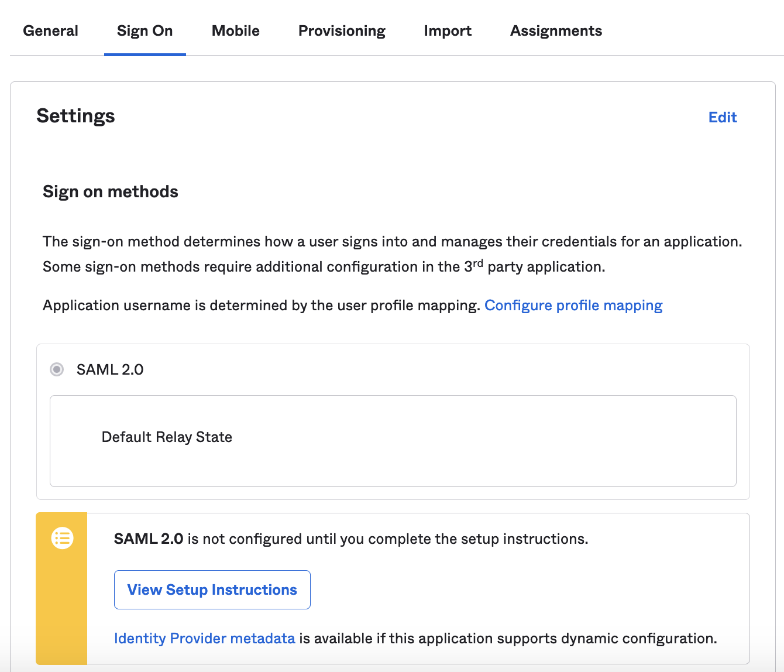The width and height of the screenshot is (784, 672).
Task: Open the General tab
Action: [x=50, y=31]
